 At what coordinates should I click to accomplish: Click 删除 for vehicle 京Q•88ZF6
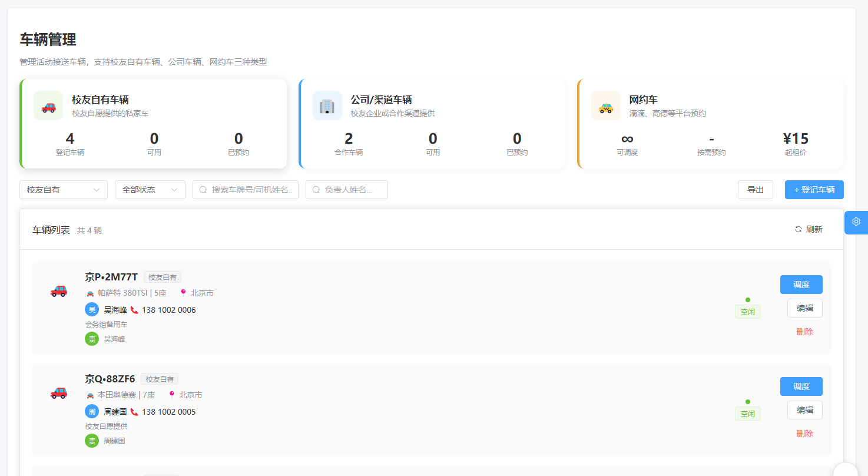[x=805, y=434]
